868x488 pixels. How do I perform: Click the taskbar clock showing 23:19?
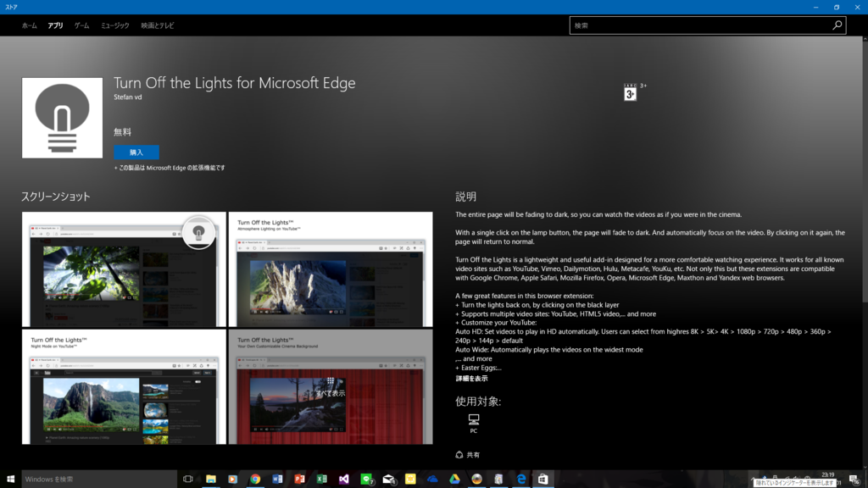pyautogui.click(x=828, y=474)
